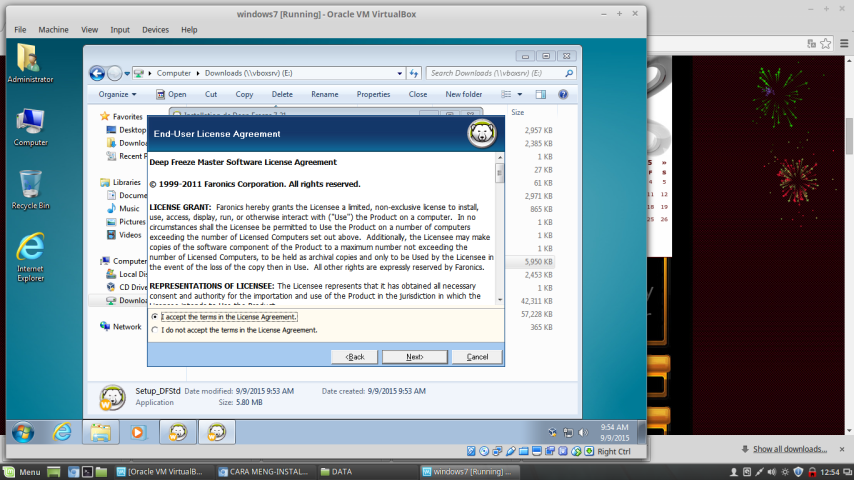Open Windows Explorer taskbar icon
854x480 pixels.
[101, 433]
